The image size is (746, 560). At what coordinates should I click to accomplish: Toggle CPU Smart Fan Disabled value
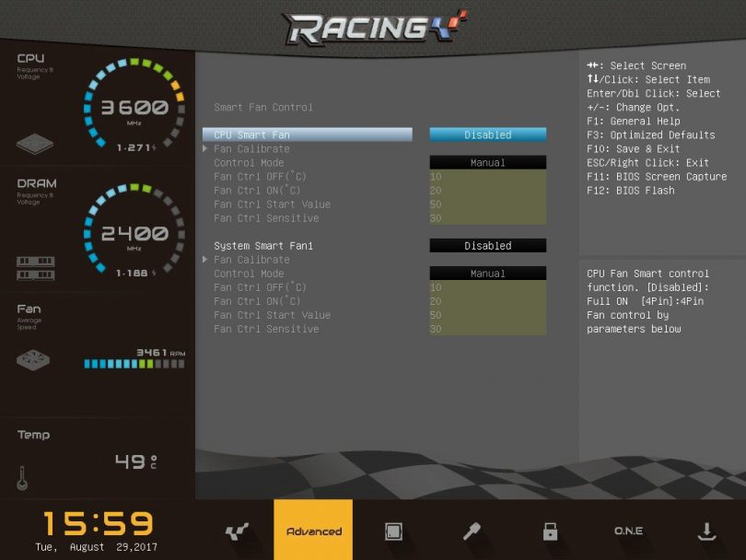(x=487, y=134)
